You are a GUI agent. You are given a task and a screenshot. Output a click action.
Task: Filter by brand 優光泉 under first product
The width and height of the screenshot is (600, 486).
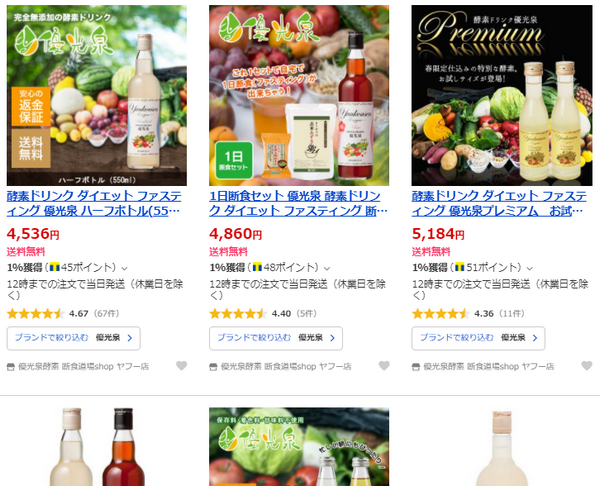(x=73, y=338)
